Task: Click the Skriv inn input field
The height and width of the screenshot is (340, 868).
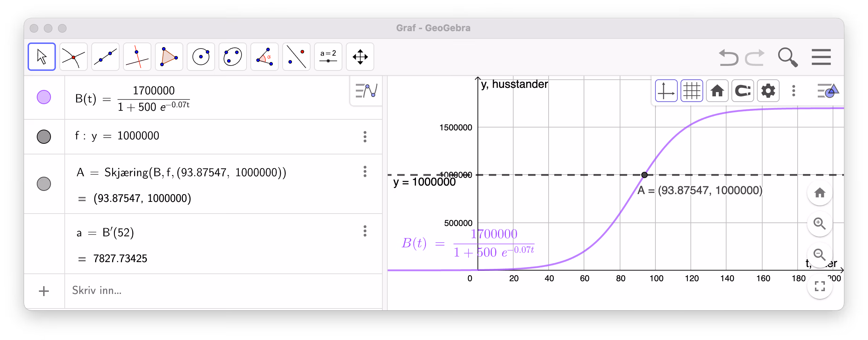Action: click(224, 291)
